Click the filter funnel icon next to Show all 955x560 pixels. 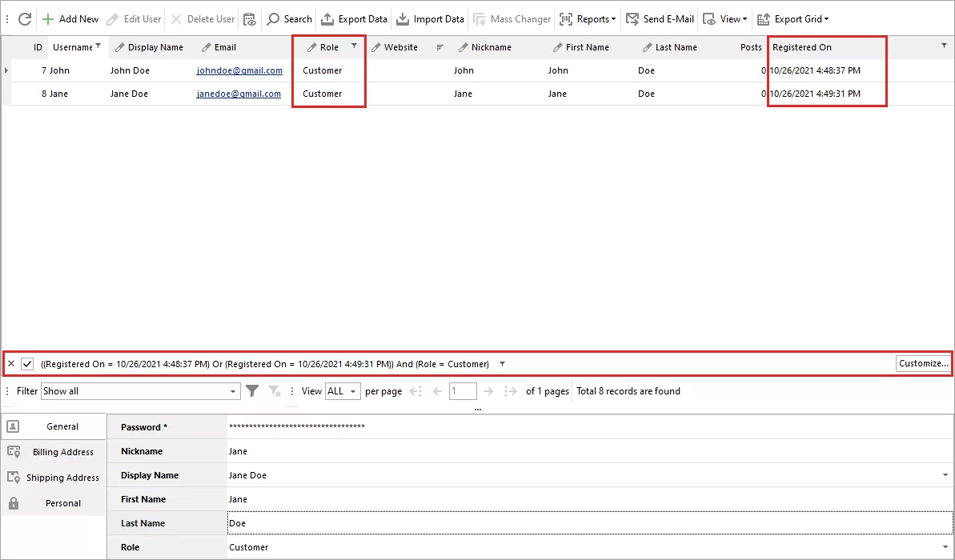point(252,391)
